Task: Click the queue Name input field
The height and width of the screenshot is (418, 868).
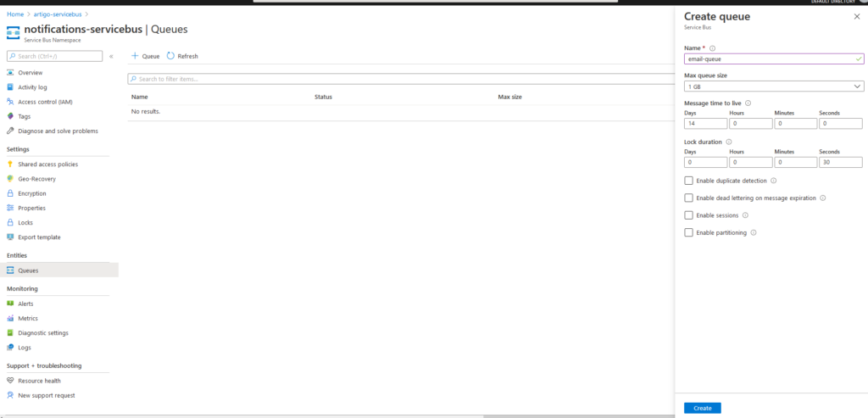Action: coord(774,59)
